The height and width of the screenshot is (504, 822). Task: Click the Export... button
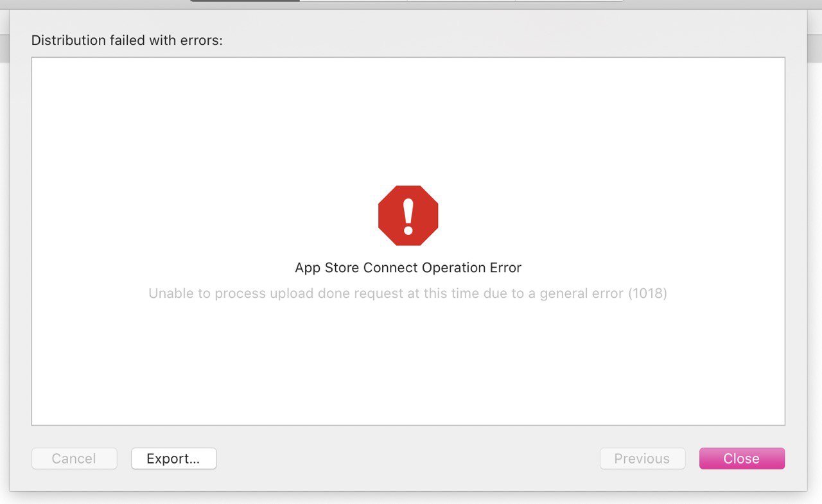[173, 458]
